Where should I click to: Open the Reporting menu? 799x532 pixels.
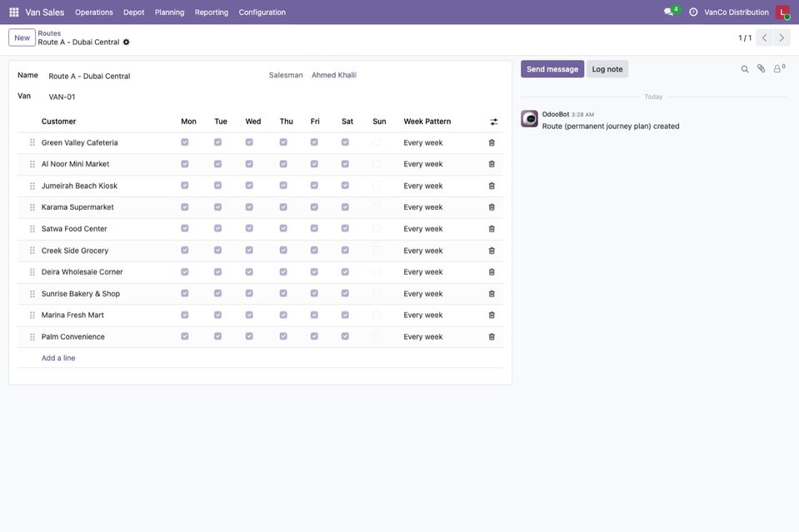212,12
